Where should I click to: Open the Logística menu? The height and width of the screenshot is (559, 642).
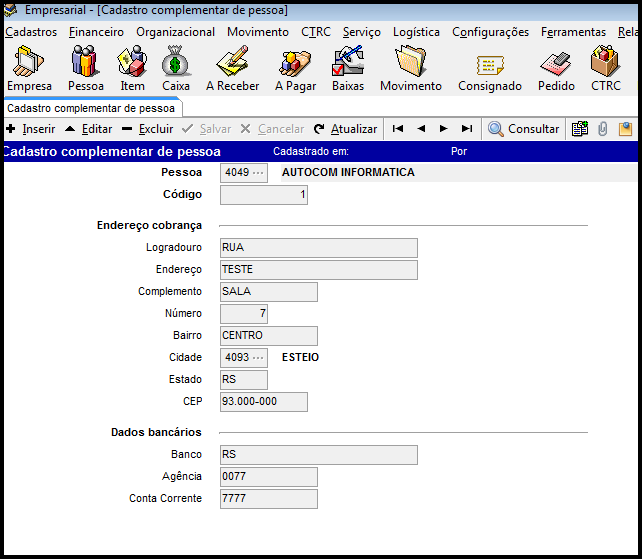(x=416, y=32)
